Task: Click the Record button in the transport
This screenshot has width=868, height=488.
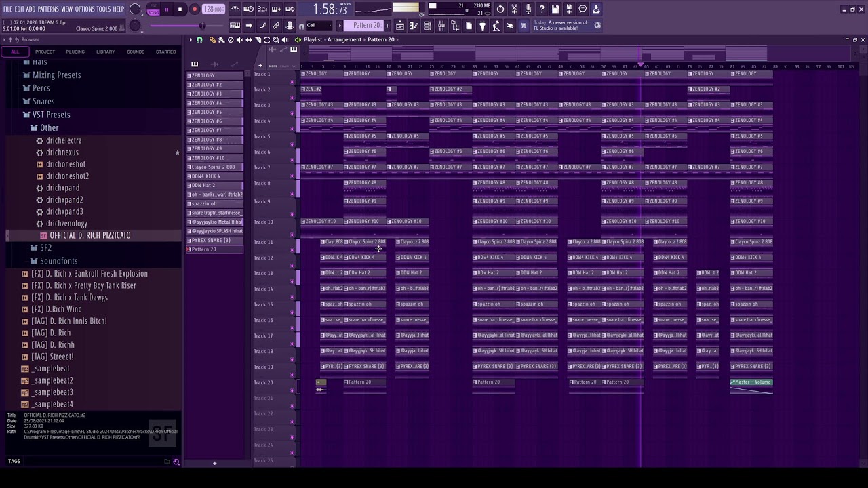Action: coord(195,9)
